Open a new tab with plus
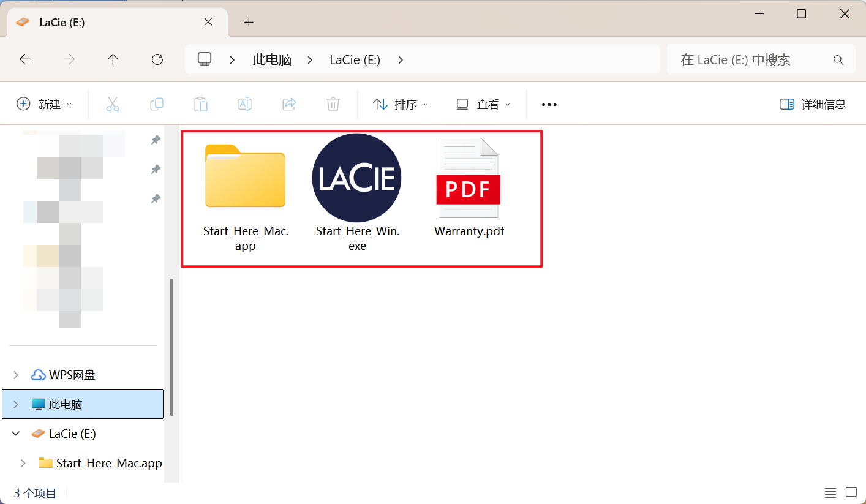The width and height of the screenshot is (866, 504). (249, 23)
